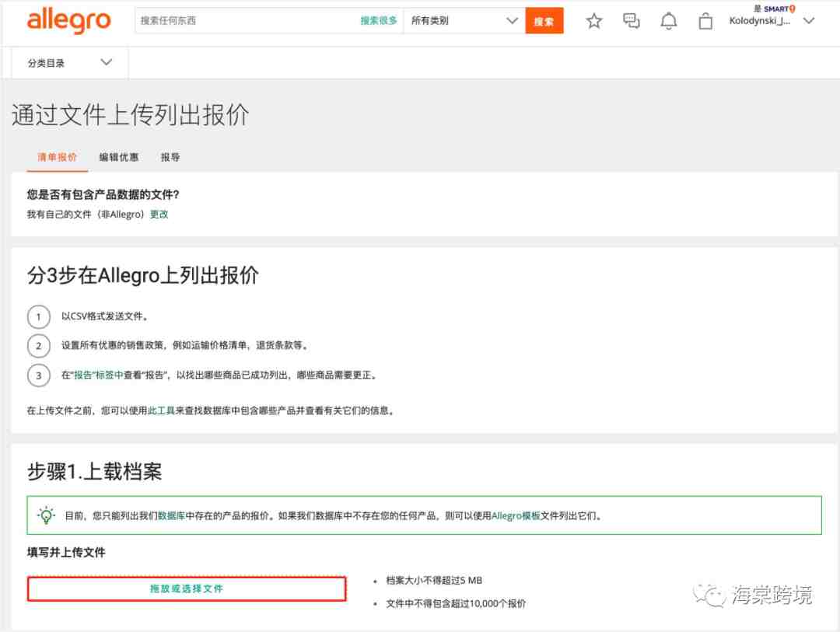Viewport: 840px width, 632px height.
Task: Click 拖放或选择文件 upload button
Action: (187, 588)
